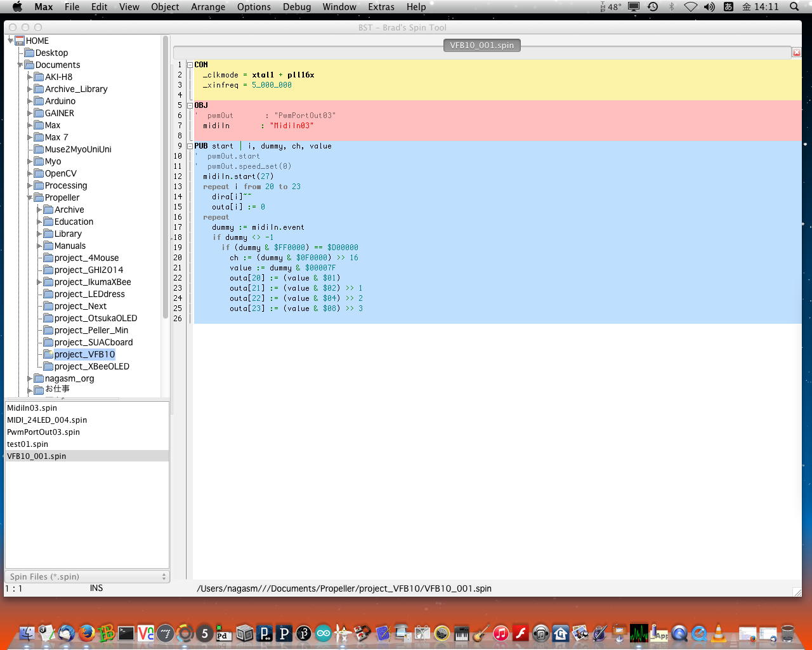Click the project_LEDdress folder icon

click(x=48, y=294)
